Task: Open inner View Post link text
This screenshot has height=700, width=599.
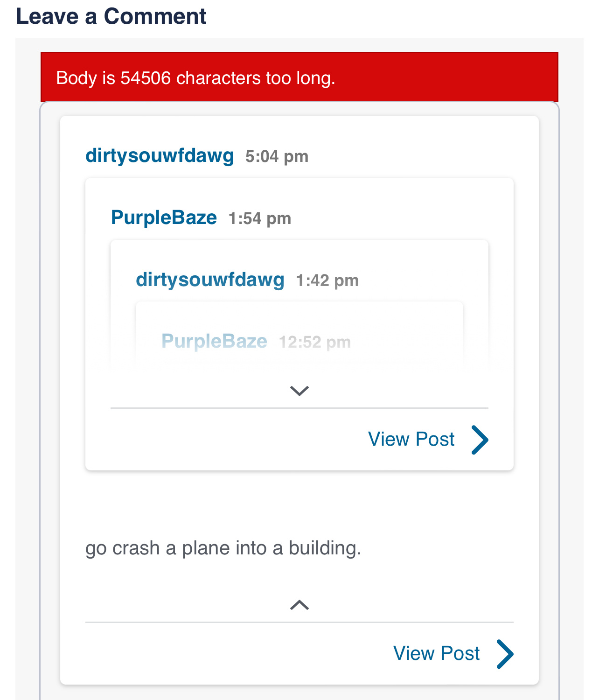Action: [411, 440]
